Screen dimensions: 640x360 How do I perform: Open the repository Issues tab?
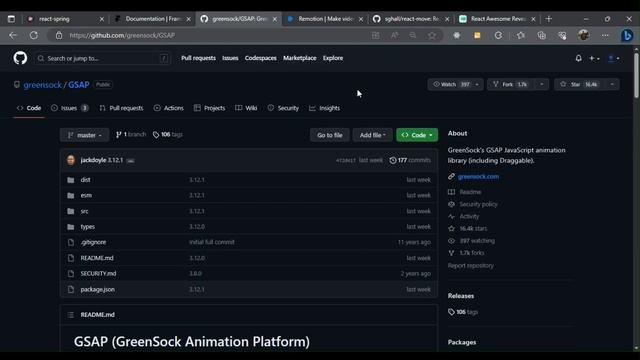coord(69,108)
